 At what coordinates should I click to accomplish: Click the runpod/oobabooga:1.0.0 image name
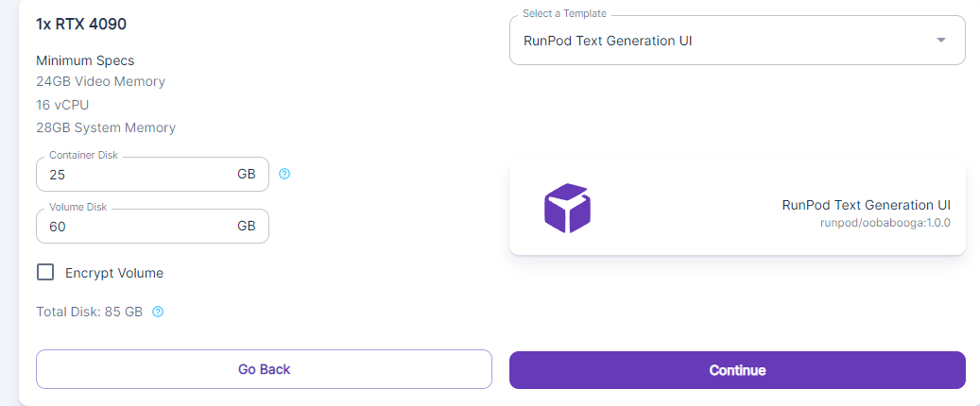885,224
